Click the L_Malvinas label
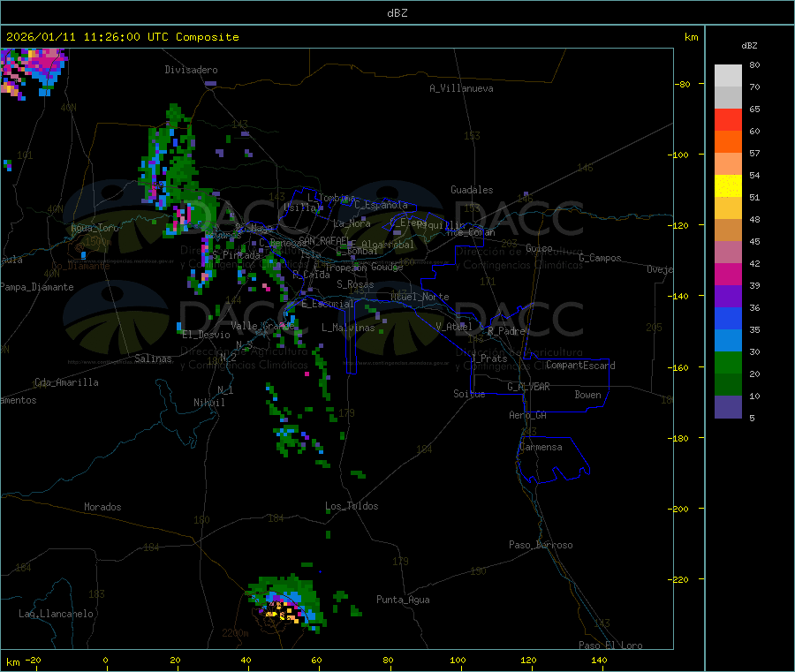This screenshot has width=795, height=672. (348, 328)
